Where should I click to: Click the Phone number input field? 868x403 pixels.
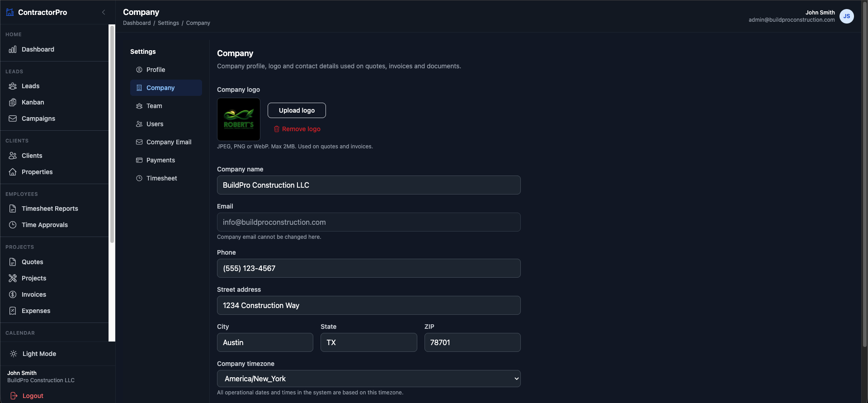click(x=369, y=268)
